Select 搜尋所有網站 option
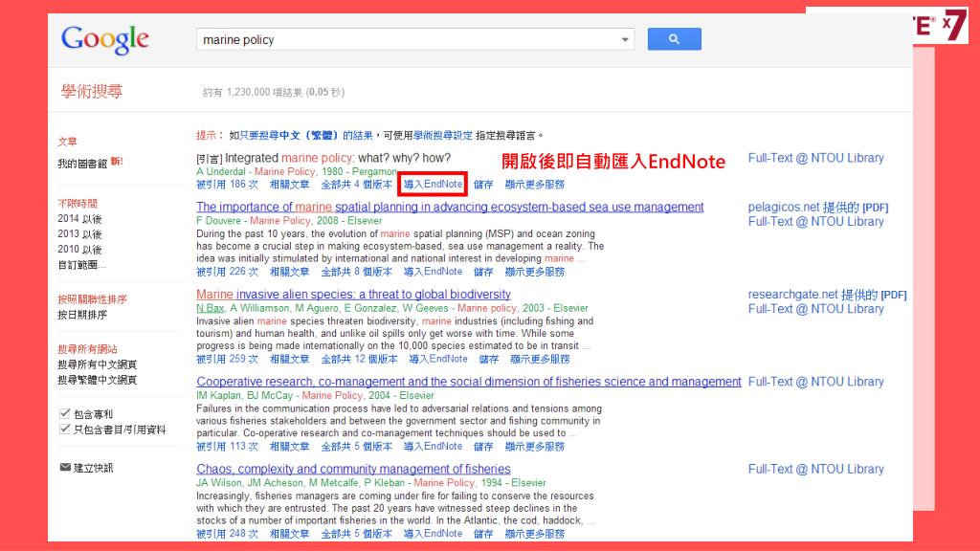Viewport: 980px width, 551px height. coord(87,349)
